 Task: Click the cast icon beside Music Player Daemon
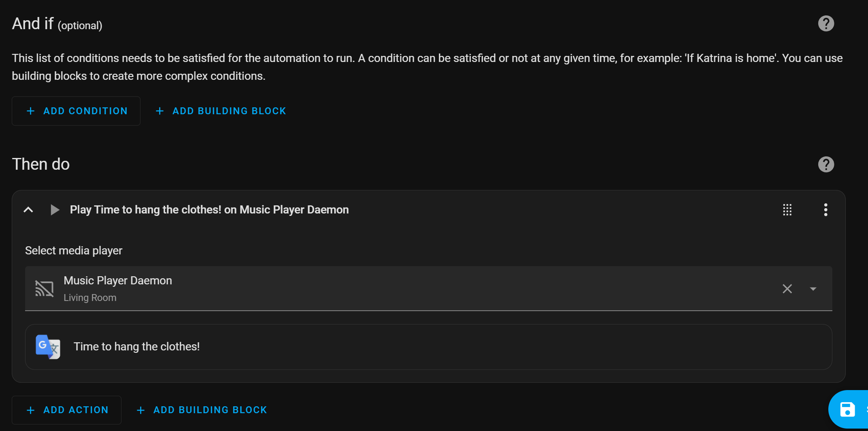(x=44, y=288)
